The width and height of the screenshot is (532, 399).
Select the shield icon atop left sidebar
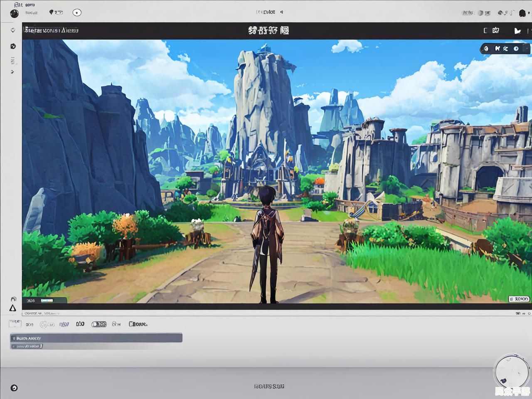coord(13,30)
